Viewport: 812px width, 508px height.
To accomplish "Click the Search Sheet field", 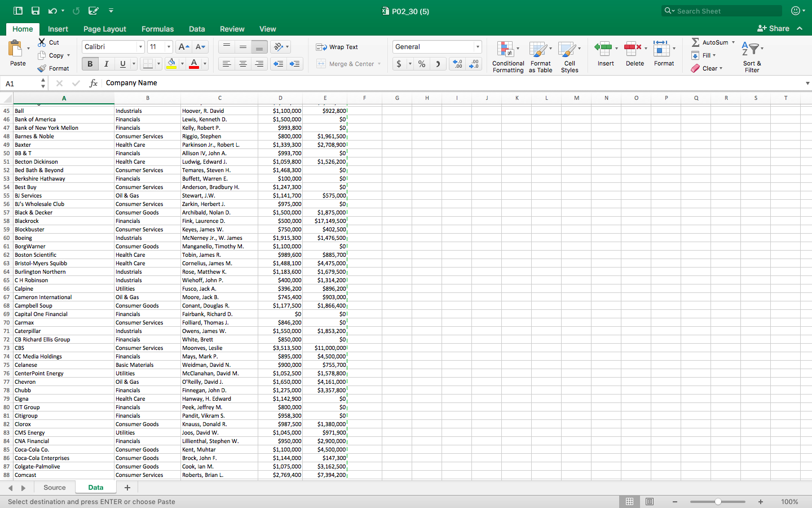I will pos(722,11).
